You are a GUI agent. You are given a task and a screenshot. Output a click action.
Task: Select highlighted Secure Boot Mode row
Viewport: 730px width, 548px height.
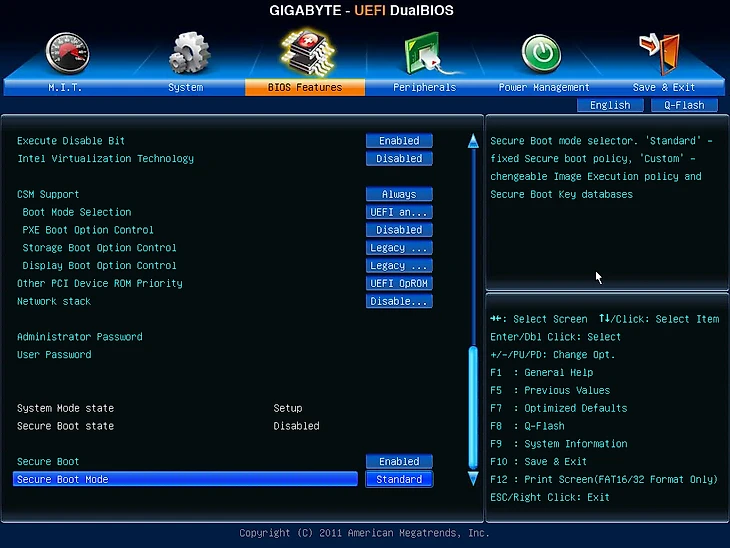185,479
